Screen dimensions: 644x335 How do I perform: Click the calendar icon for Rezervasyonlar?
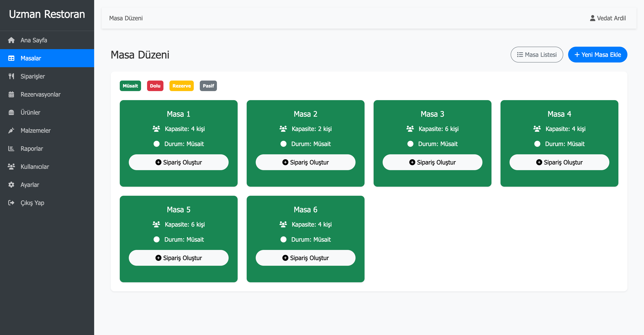coord(11,94)
